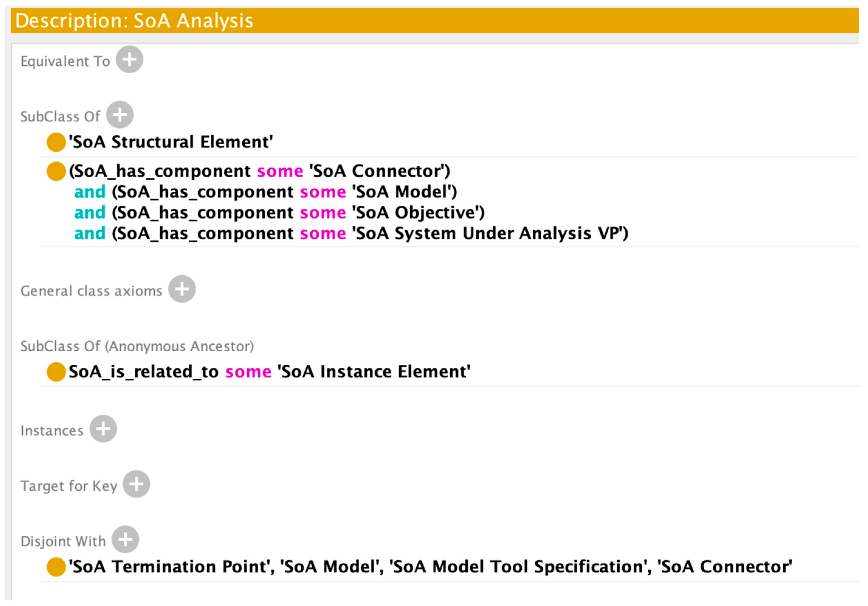Add a new SubClass Of expression

click(120, 115)
